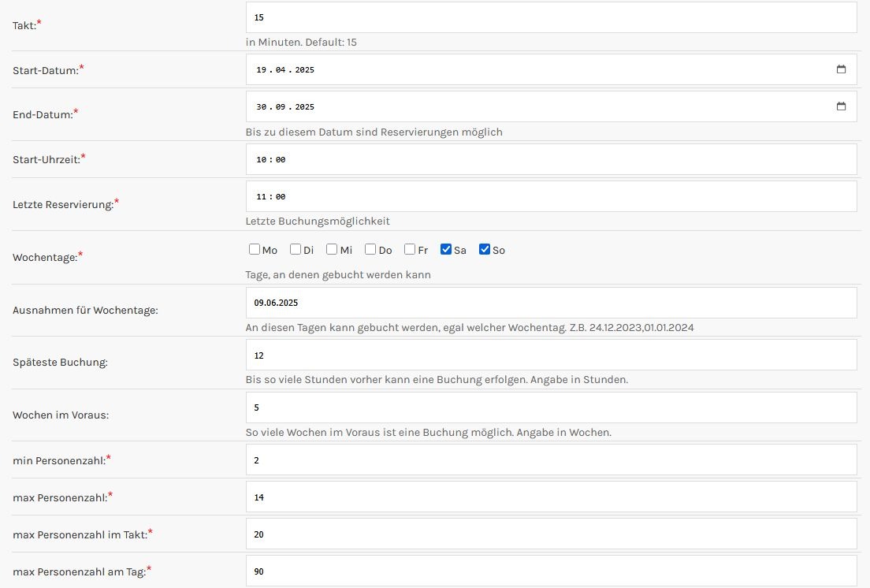
Task: Click the 'Späteste Buchung:' label
Action: pyautogui.click(x=60, y=363)
